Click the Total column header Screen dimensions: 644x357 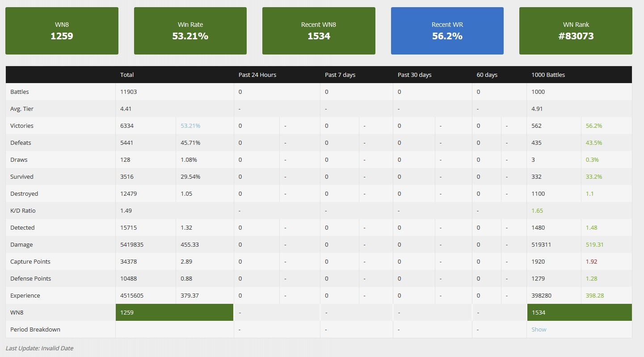(x=127, y=75)
